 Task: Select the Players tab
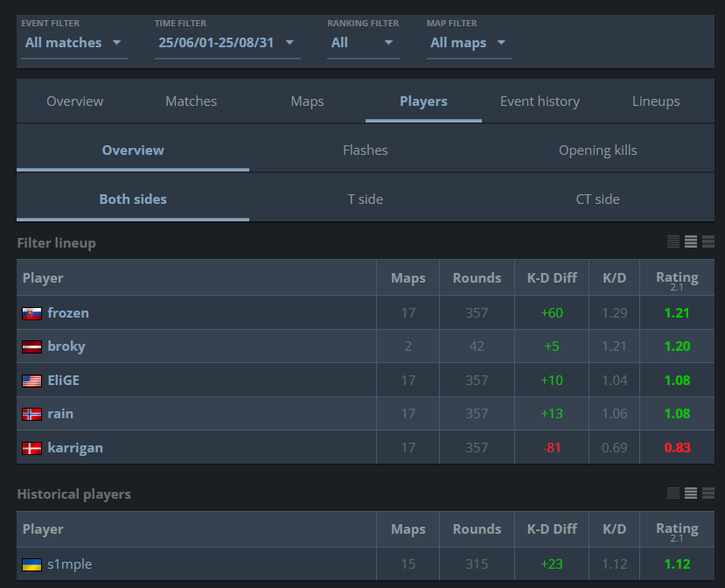point(423,101)
